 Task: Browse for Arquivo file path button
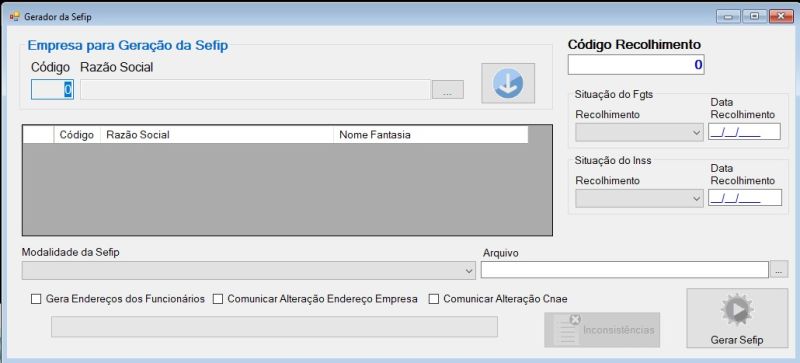click(778, 270)
